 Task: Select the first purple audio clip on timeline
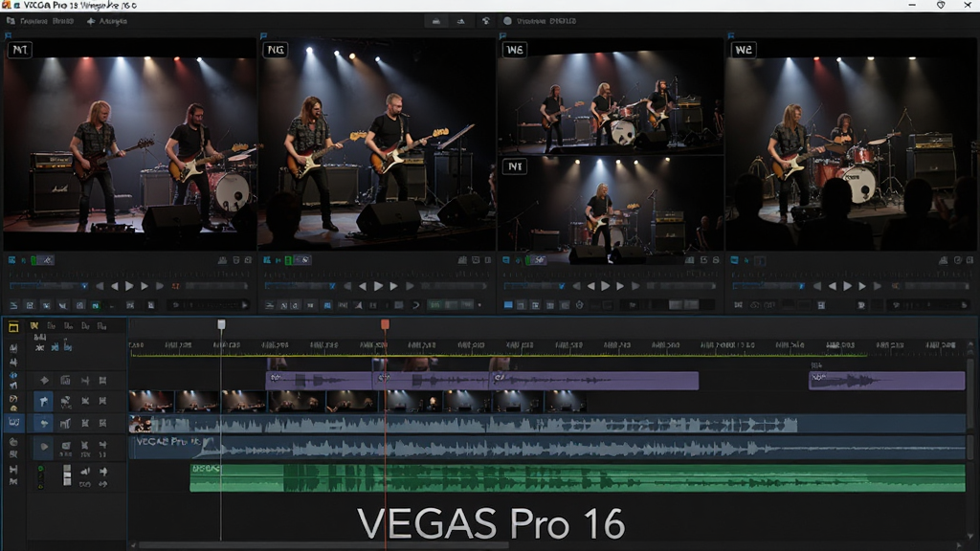[320, 381]
